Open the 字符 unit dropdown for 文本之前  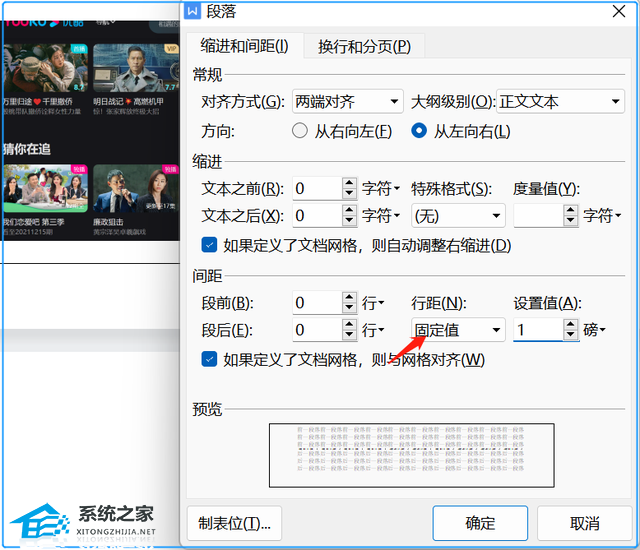pos(381,189)
